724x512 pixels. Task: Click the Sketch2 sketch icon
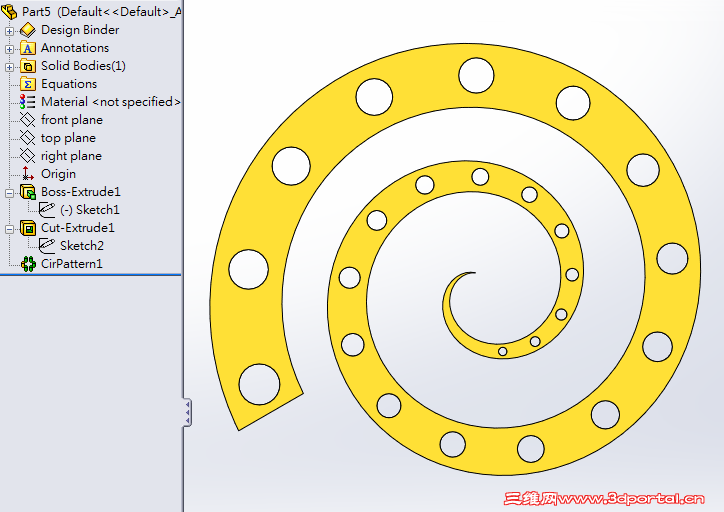tap(47, 246)
